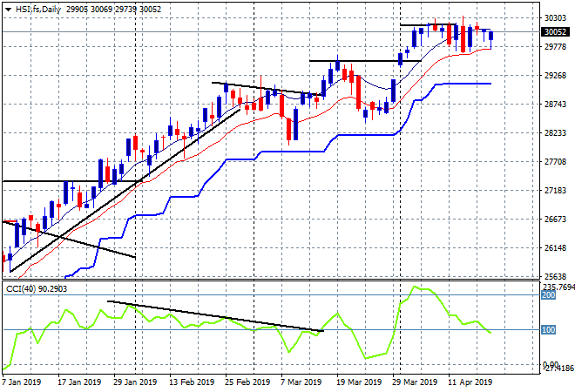Click the price axis value 25638

tap(555, 276)
